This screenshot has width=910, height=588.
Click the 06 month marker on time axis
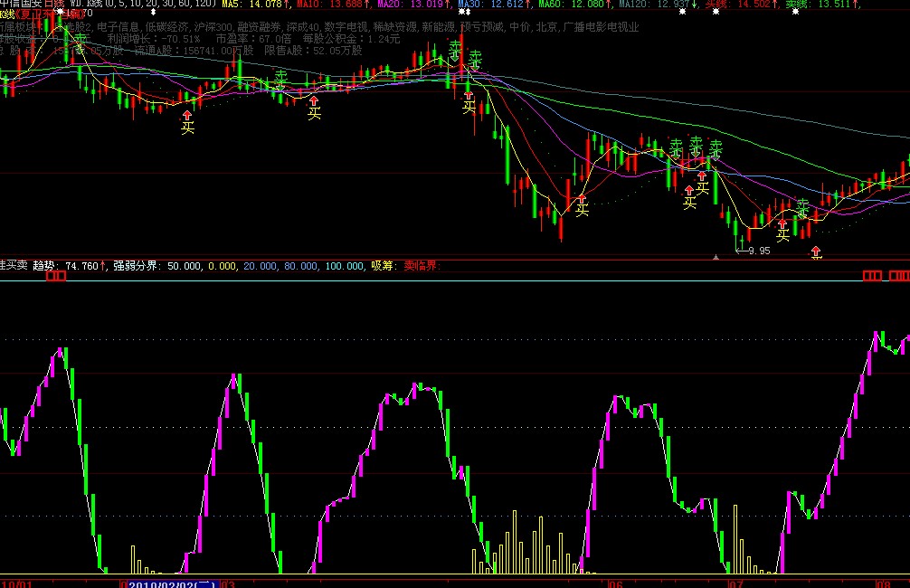pos(616,583)
